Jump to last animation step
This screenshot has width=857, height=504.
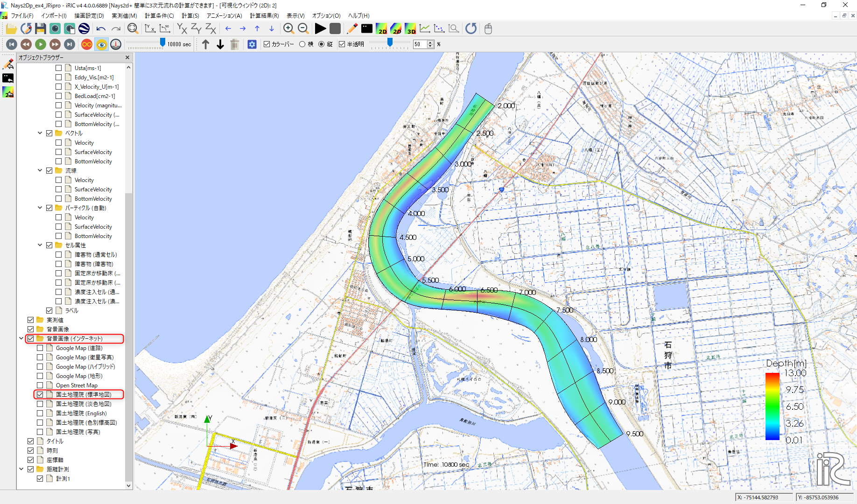[x=70, y=44]
